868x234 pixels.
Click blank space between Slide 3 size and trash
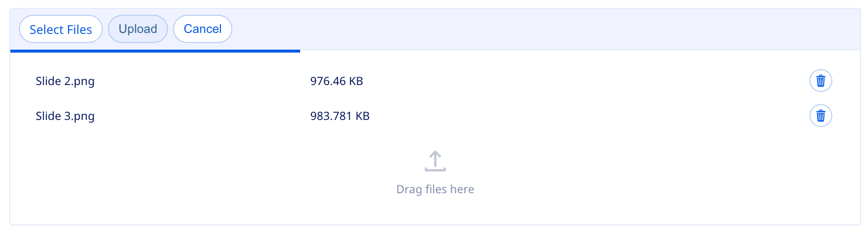pyautogui.click(x=590, y=116)
